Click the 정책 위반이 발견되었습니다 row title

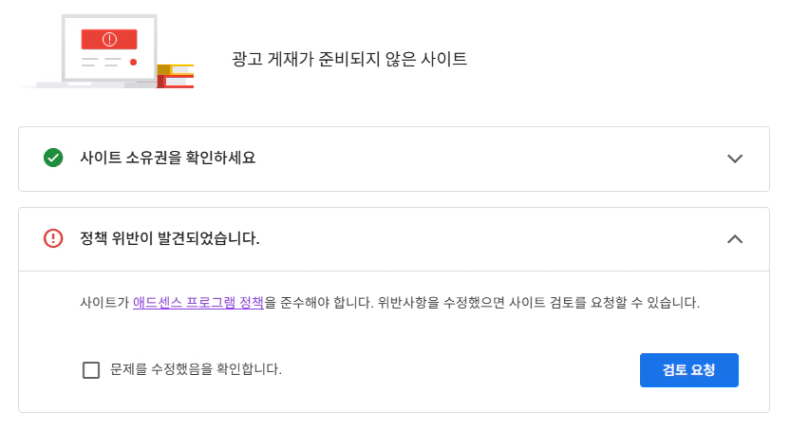click(170, 238)
